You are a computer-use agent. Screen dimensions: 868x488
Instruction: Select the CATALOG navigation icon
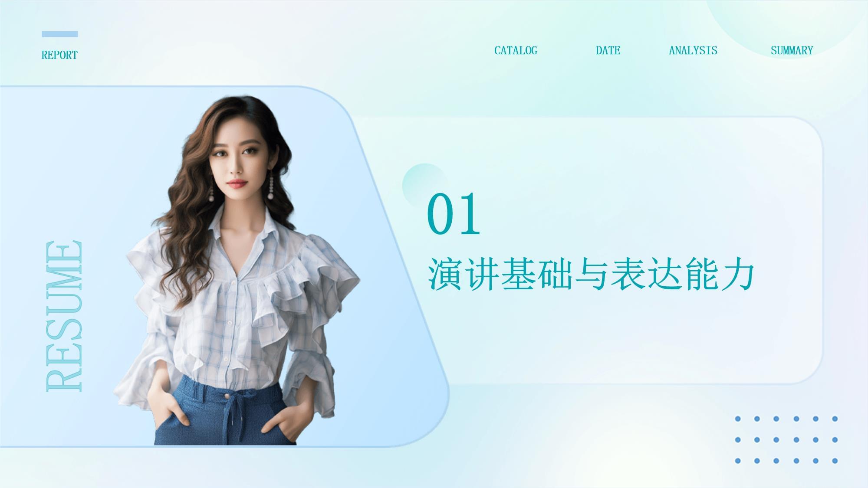[516, 50]
